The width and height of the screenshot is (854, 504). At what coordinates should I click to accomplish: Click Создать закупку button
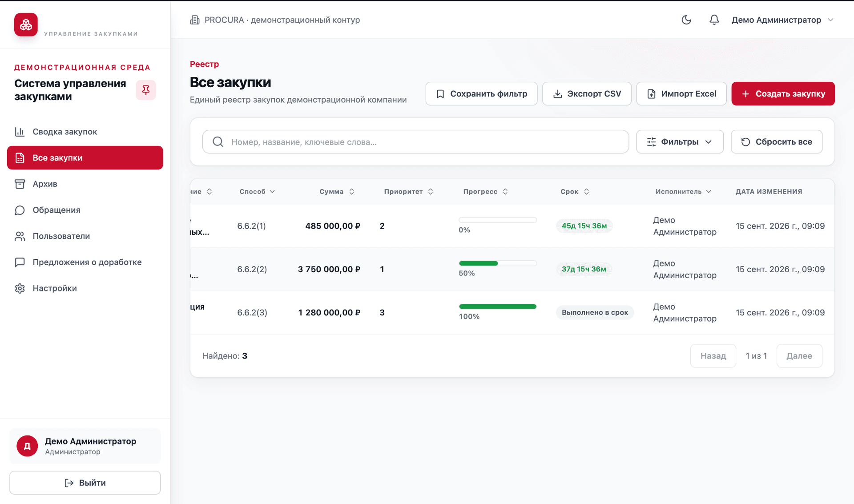(783, 93)
